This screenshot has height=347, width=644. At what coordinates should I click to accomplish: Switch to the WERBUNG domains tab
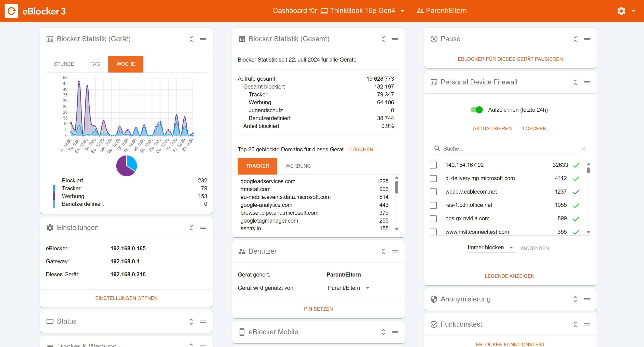[x=298, y=166]
